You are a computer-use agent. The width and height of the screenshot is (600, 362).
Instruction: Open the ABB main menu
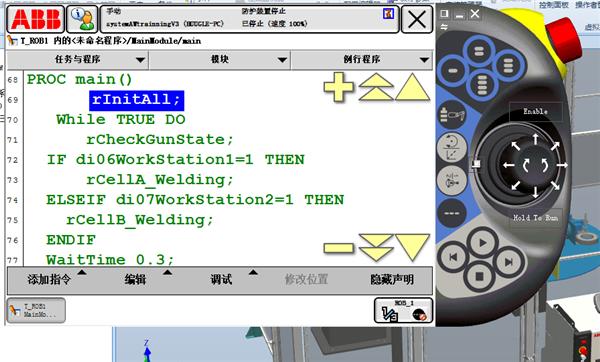point(36,19)
